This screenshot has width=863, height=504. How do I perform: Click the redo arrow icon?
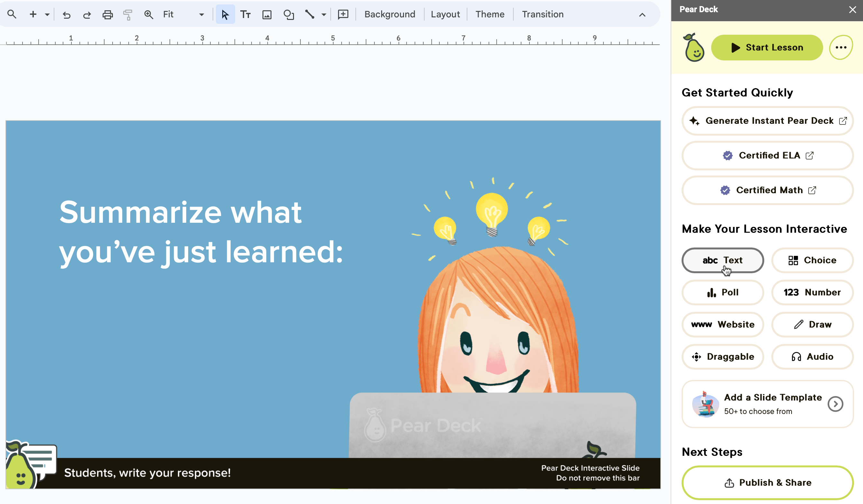87,14
